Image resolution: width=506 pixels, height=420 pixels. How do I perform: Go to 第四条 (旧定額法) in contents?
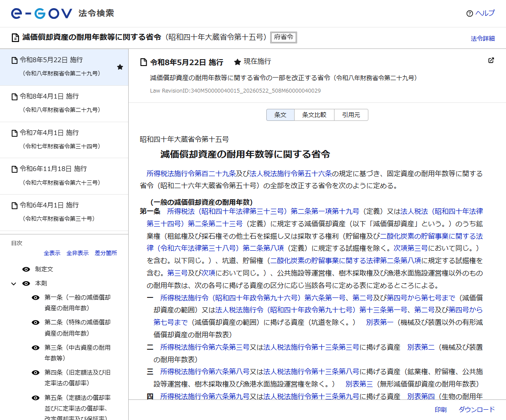coord(78,378)
